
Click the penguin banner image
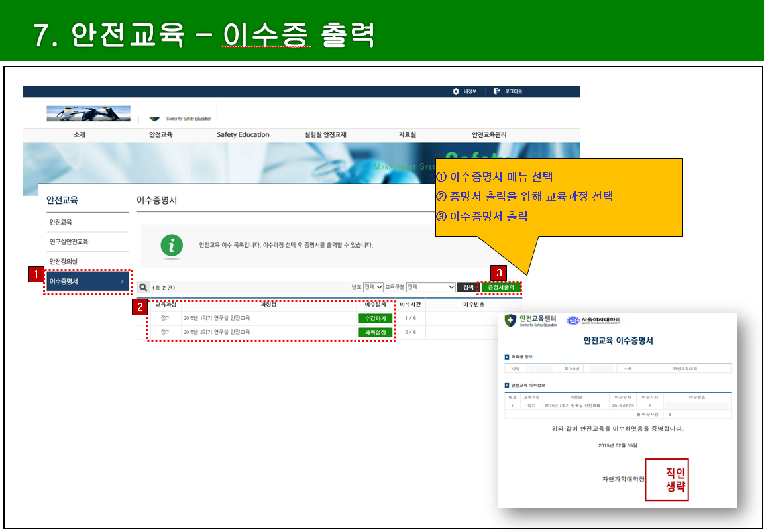(x=89, y=113)
